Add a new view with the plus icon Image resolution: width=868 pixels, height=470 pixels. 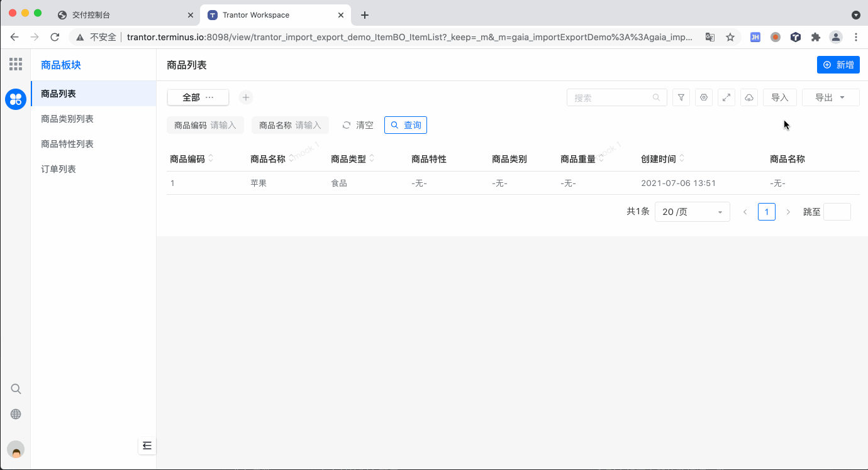click(246, 97)
